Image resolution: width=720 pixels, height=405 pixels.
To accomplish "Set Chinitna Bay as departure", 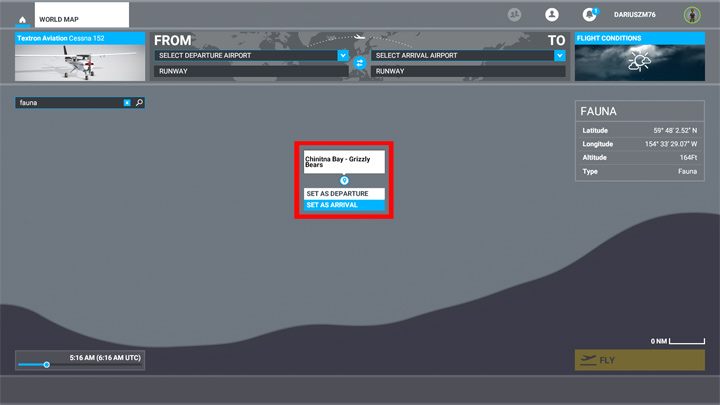I will pyautogui.click(x=344, y=193).
